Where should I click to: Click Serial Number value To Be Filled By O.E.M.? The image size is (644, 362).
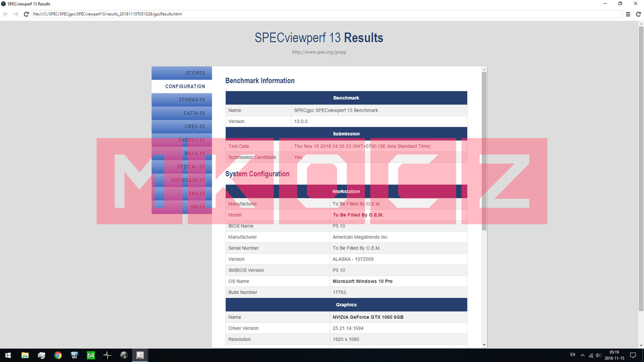tap(398, 248)
